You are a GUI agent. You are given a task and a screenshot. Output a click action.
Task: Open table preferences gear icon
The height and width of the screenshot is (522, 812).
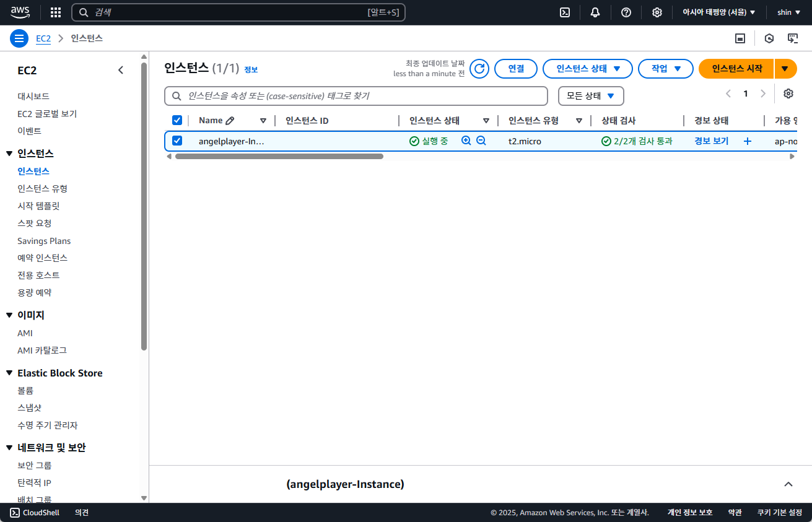click(788, 94)
